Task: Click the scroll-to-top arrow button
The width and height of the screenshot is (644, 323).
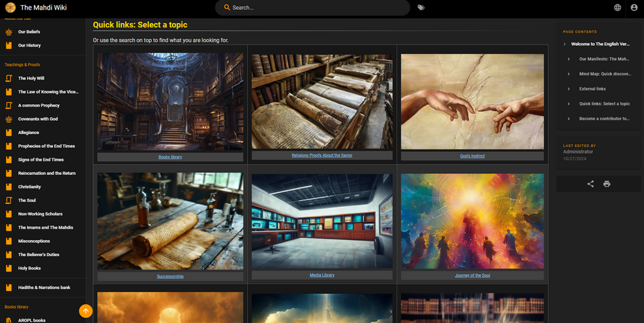Action: (x=86, y=311)
